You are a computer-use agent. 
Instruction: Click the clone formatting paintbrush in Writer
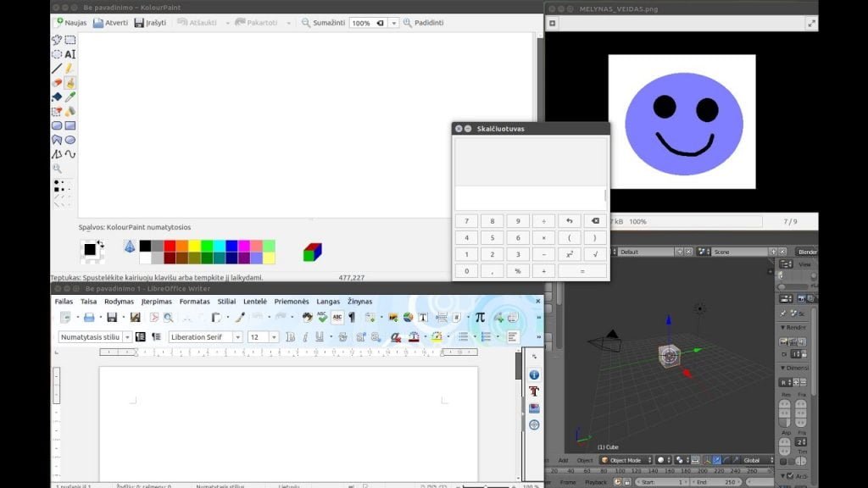click(x=240, y=318)
